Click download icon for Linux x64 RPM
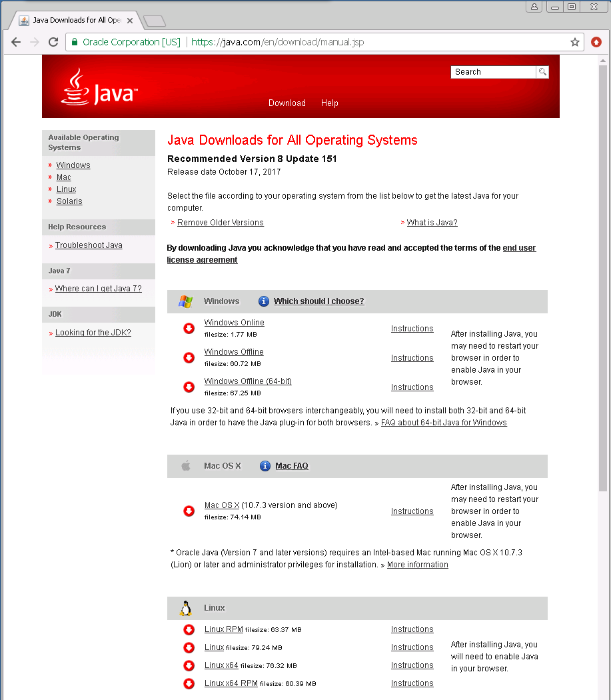The image size is (611, 700). pyautogui.click(x=189, y=683)
